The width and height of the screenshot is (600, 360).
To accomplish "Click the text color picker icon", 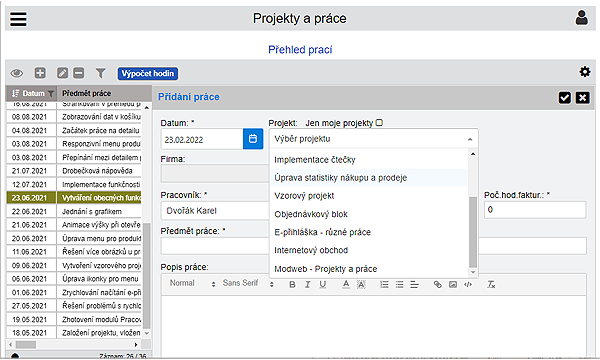I will (346, 284).
